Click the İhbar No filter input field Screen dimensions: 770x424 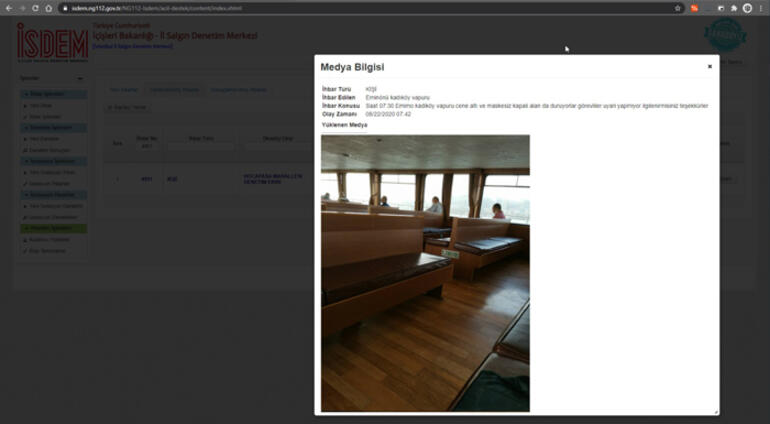click(x=146, y=146)
